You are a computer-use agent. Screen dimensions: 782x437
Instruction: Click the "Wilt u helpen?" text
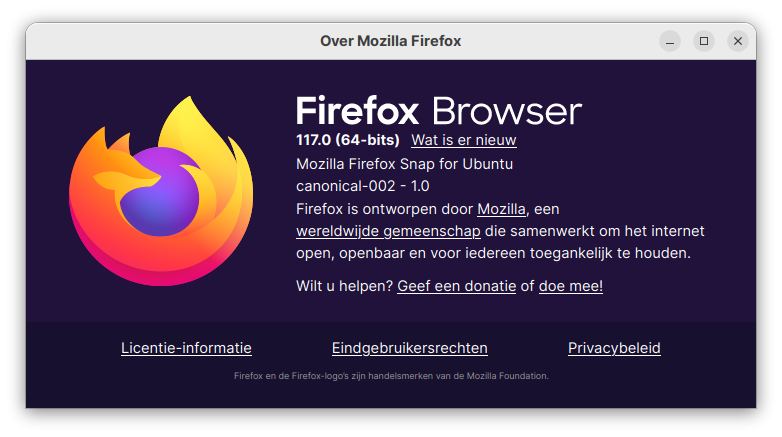click(345, 286)
